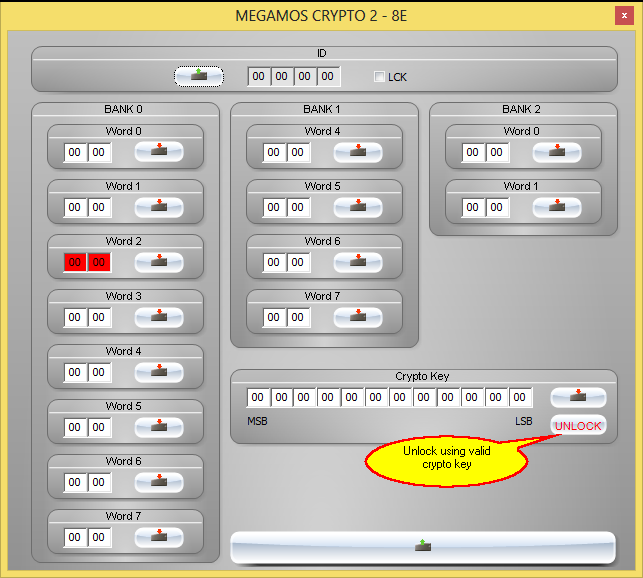This screenshot has height=578, width=643.
Task: Select the first ID byte field
Action: pos(259,76)
